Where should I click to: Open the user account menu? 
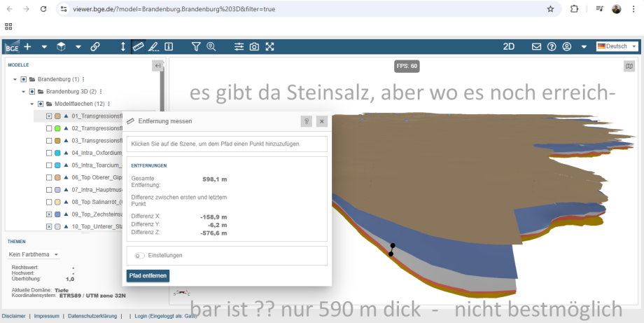[567, 46]
